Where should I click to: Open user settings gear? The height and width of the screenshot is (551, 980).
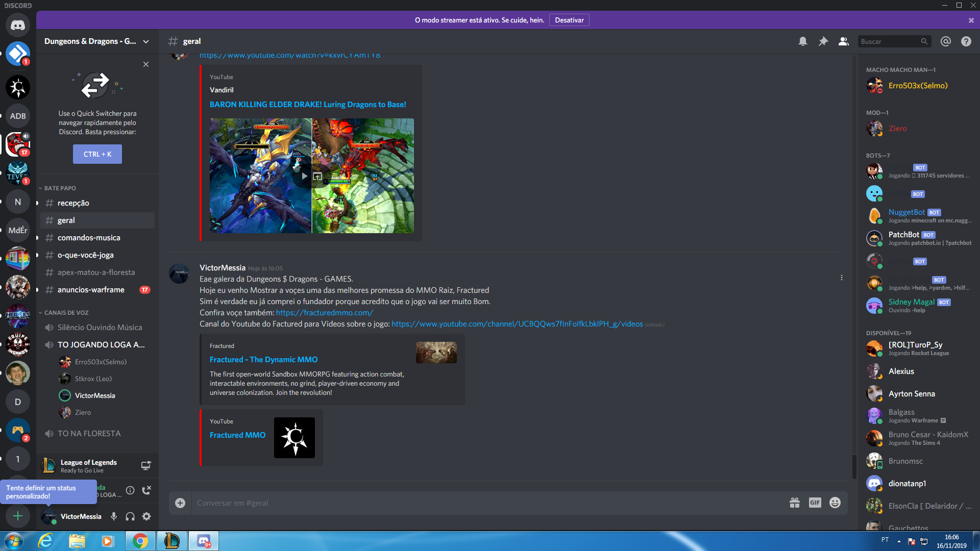(x=146, y=516)
